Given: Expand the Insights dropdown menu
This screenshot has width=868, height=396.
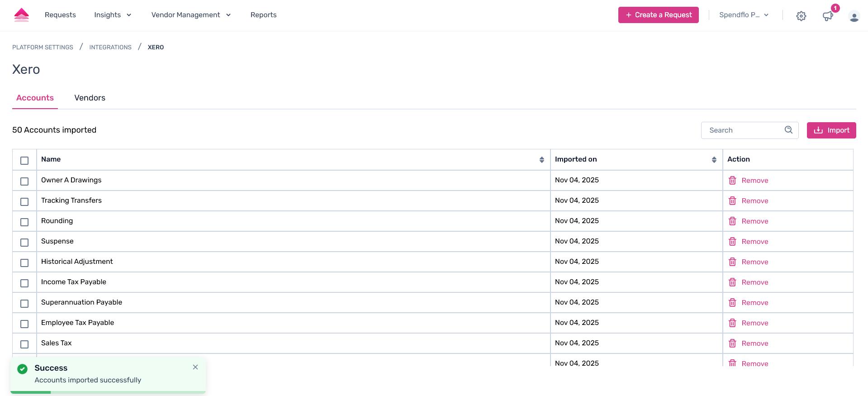Looking at the screenshot, I should (113, 15).
